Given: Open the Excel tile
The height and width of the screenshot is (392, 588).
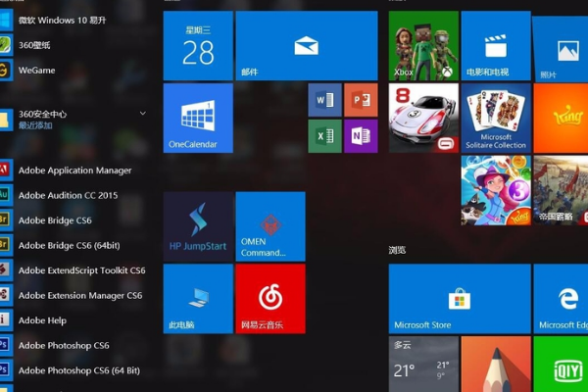Looking at the screenshot, I should tap(324, 135).
